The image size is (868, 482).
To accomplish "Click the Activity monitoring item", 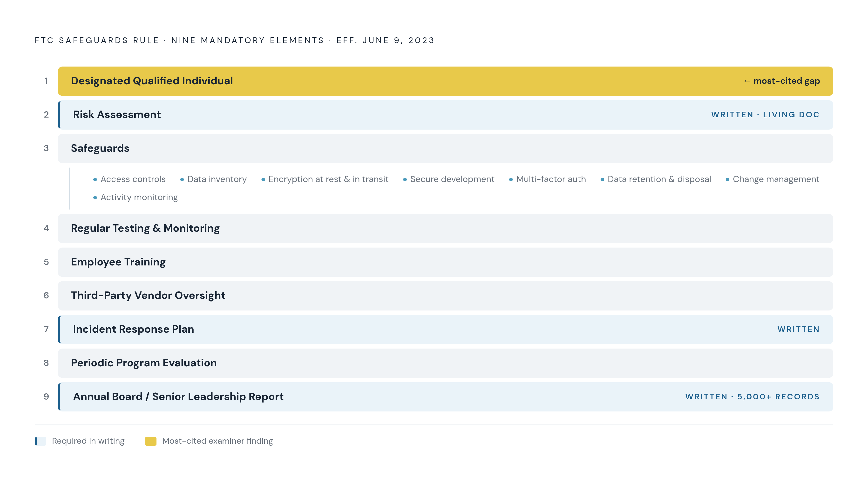I will [136, 197].
